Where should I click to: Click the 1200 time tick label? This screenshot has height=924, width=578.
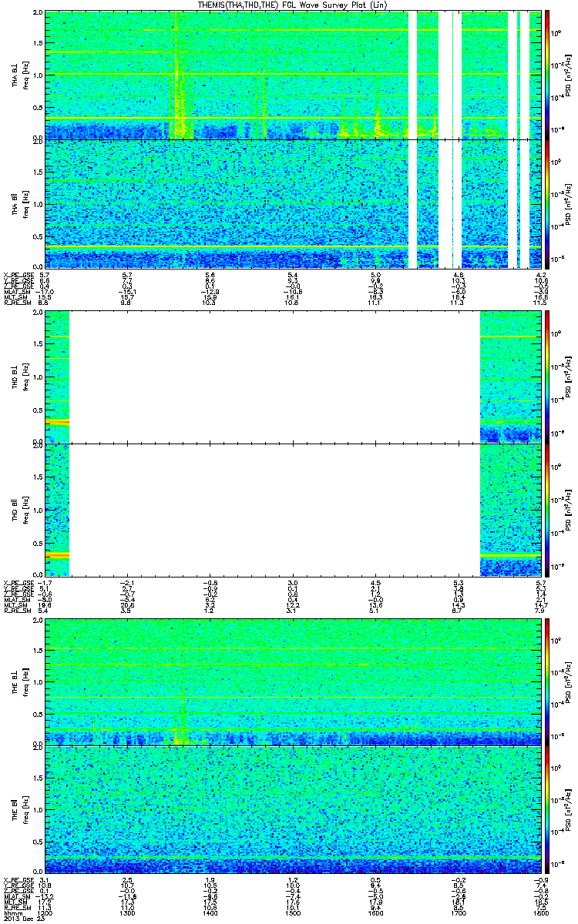coord(45,913)
